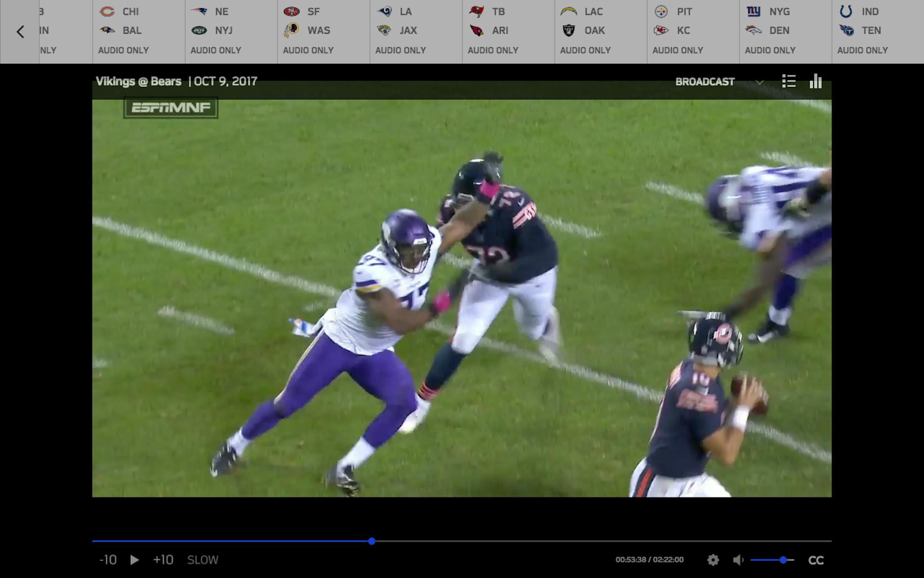
Task: Expand the broadcast chevron arrow
Action: pyautogui.click(x=760, y=82)
